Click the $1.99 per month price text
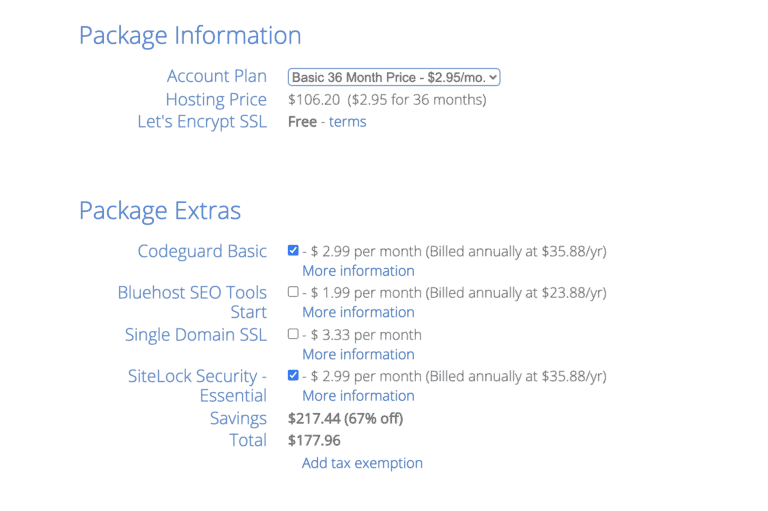This screenshot has width=768, height=511. 366,293
